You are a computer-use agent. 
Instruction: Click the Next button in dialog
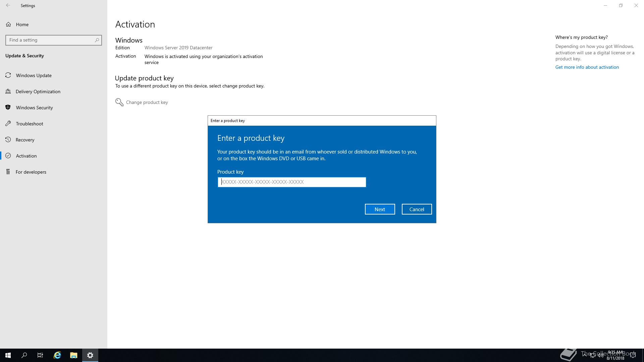coord(380,209)
